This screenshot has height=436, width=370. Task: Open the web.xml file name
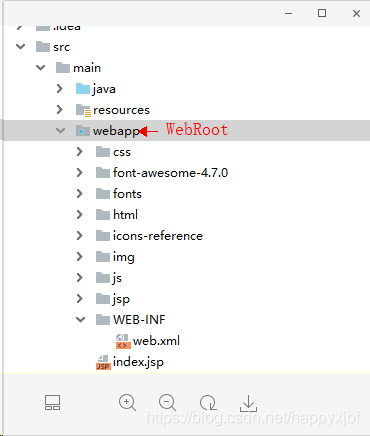[156, 341]
